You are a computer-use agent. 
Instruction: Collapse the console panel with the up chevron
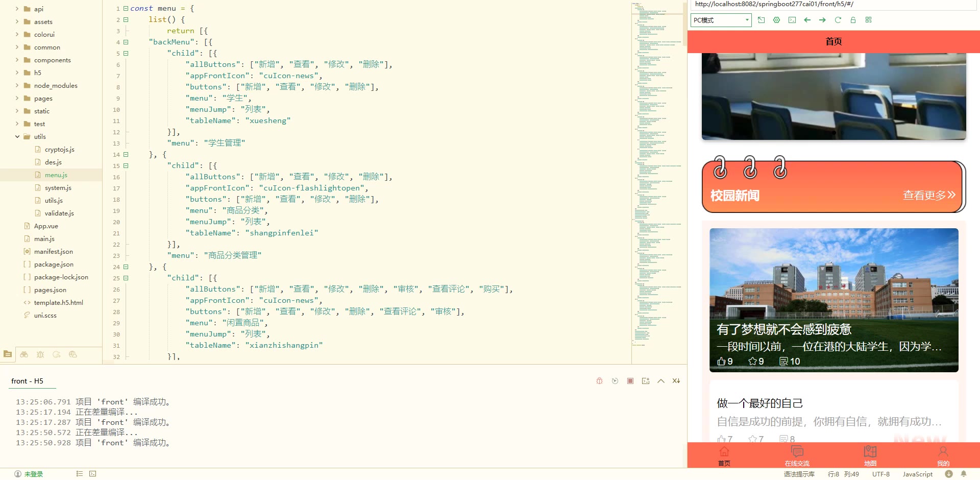coord(660,381)
